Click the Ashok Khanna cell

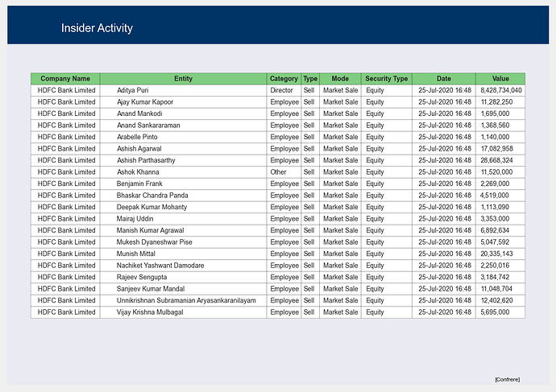click(x=183, y=172)
